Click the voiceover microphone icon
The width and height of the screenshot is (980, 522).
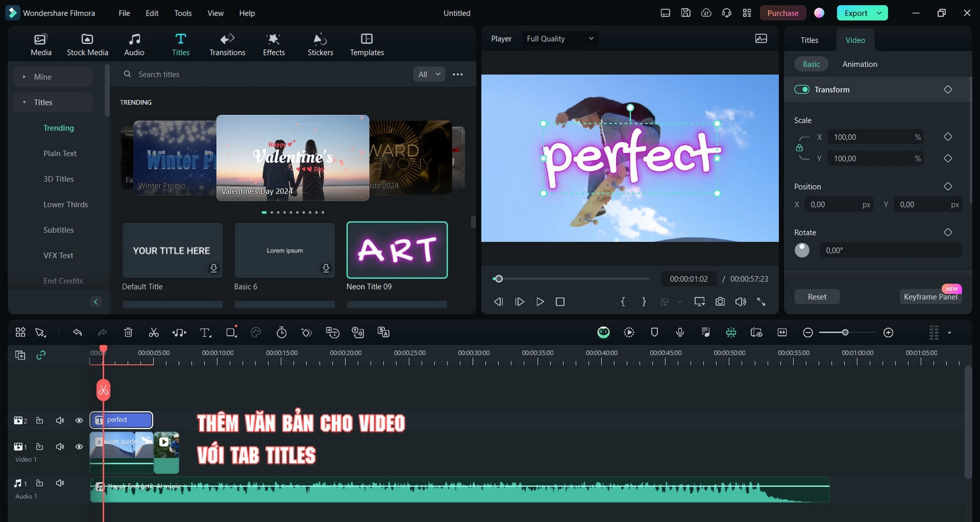[x=679, y=332]
